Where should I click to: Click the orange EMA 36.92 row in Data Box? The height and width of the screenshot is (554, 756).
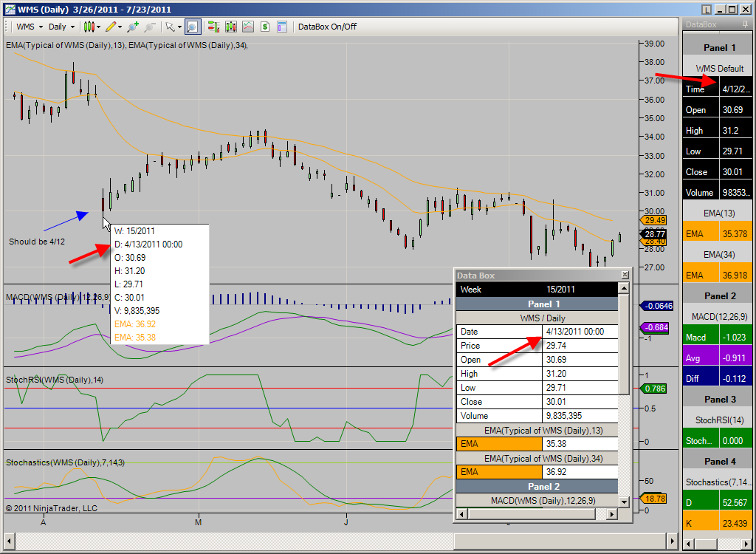click(x=537, y=471)
